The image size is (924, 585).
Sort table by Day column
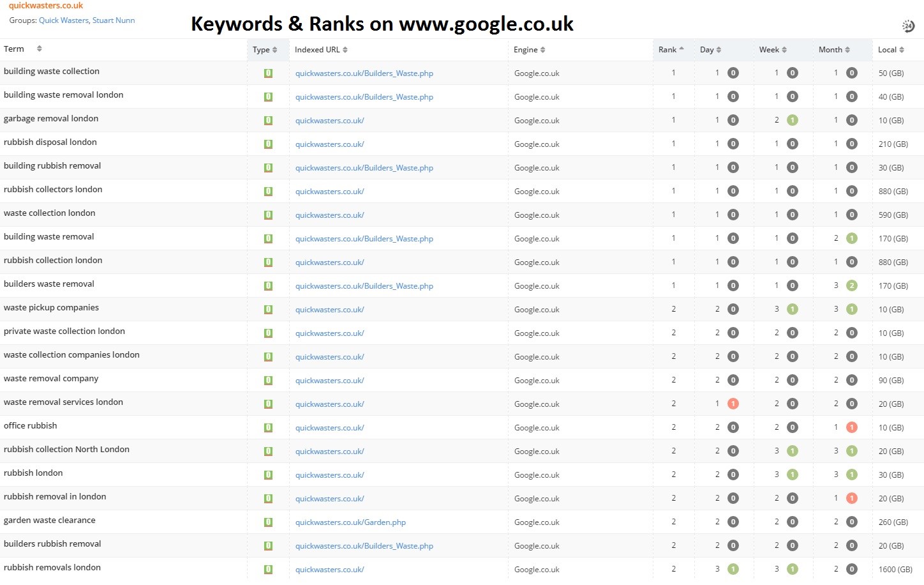(710, 50)
